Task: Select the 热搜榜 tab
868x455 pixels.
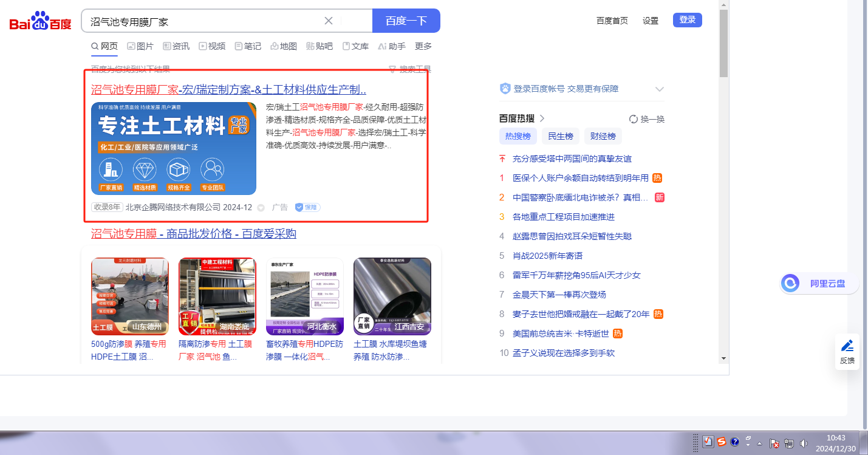Action: [518, 136]
